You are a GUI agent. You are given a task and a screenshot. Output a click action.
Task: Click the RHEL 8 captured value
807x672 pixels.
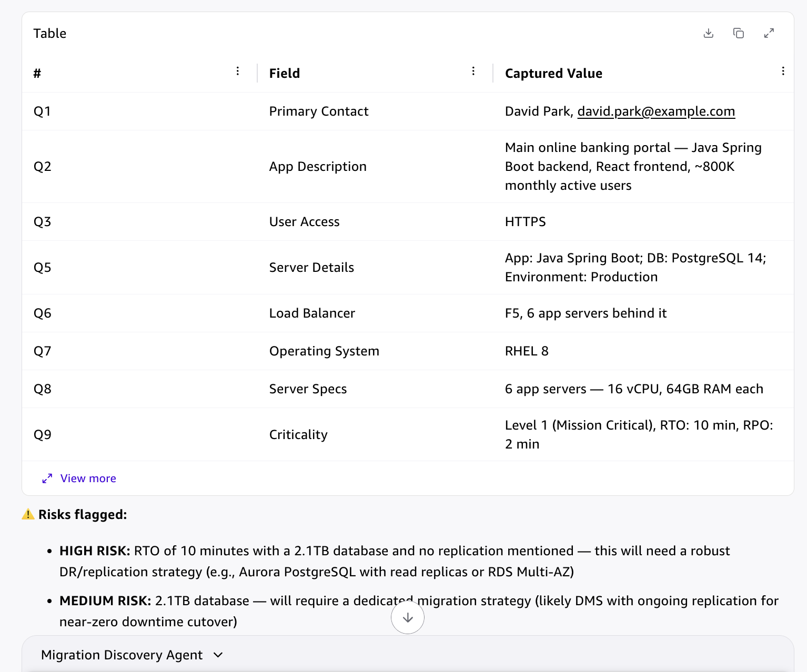coord(527,351)
